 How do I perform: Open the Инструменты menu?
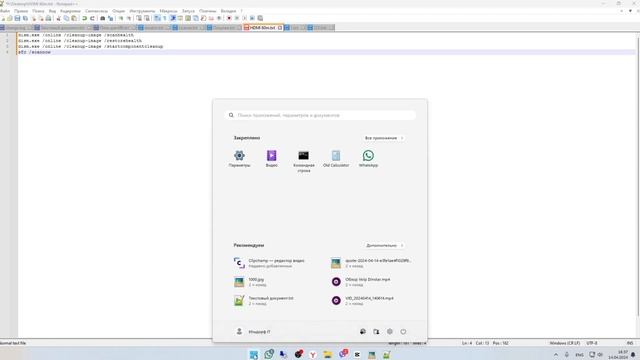coord(142,11)
